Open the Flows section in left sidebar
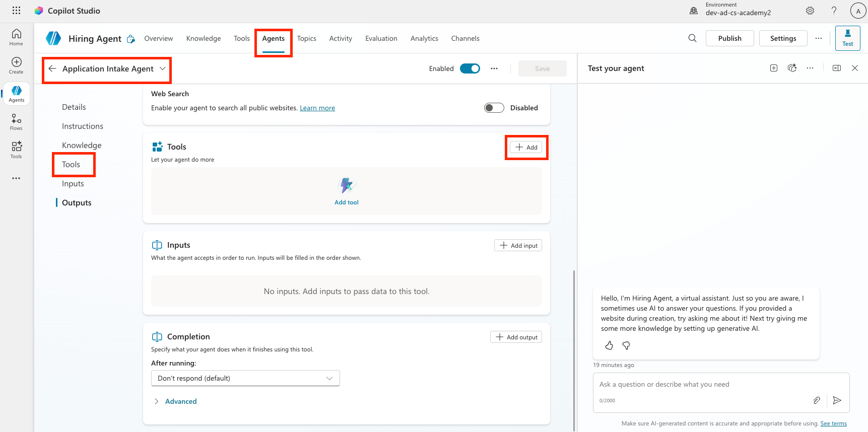Screen dimensions: 868x432 tap(16, 121)
